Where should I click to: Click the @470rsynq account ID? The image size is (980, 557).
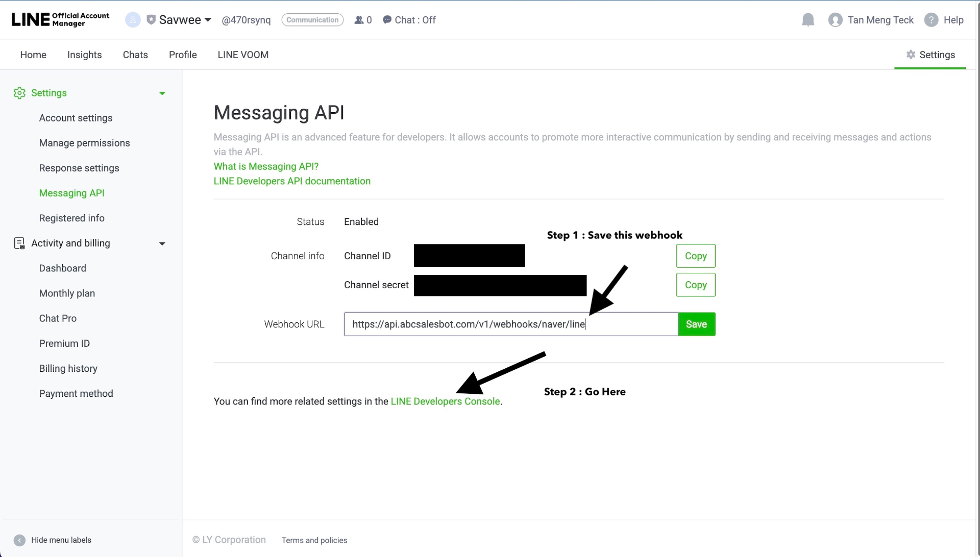pyautogui.click(x=246, y=20)
